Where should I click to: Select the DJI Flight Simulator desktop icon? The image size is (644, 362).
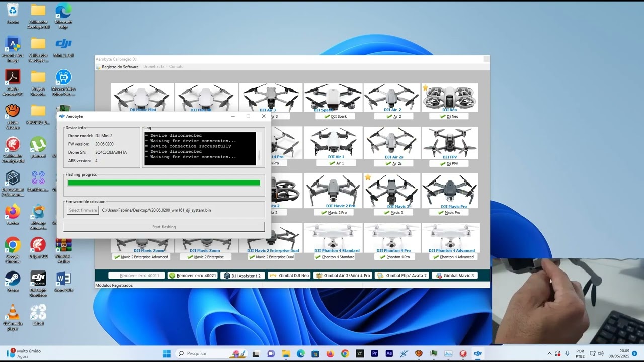[38, 284]
